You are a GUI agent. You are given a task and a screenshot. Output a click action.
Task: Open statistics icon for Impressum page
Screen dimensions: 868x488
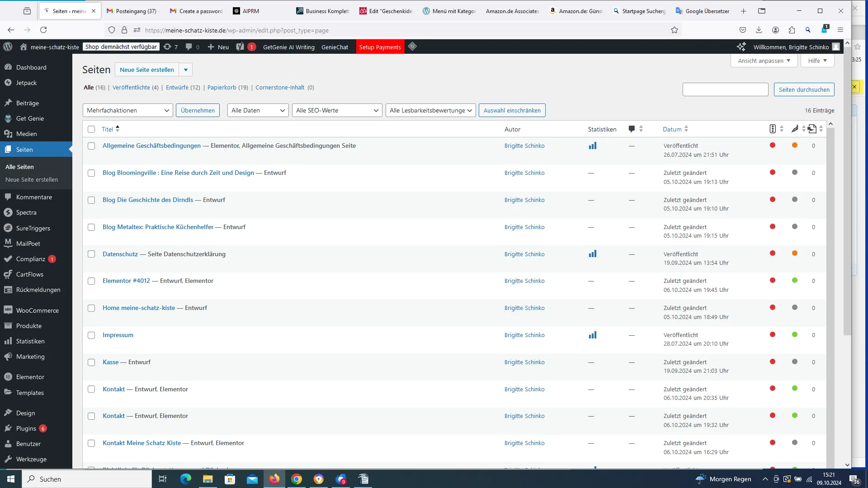tap(592, 335)
